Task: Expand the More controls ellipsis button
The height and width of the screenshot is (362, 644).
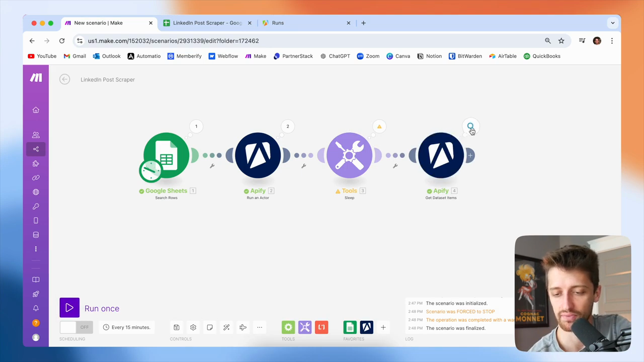Action: (x=260, y=327)
